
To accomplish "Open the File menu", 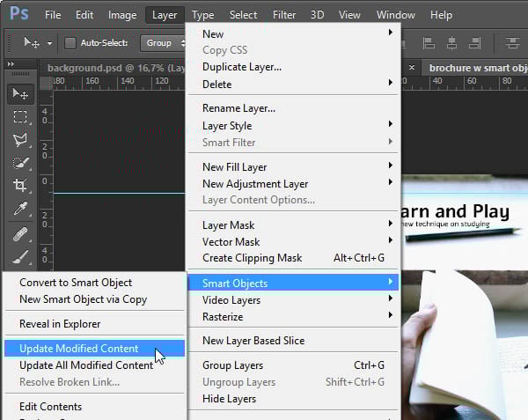I will pos(53,15).
